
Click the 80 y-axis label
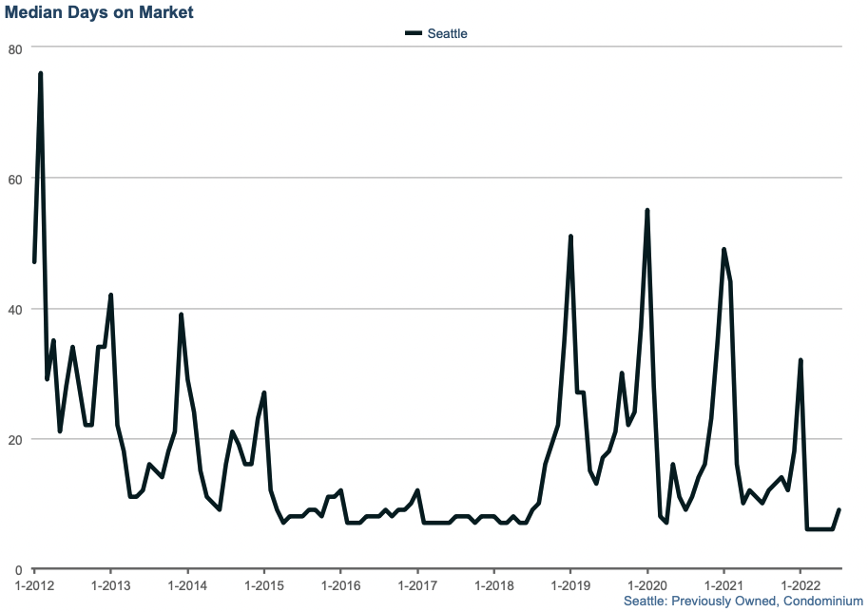[14, 48]
